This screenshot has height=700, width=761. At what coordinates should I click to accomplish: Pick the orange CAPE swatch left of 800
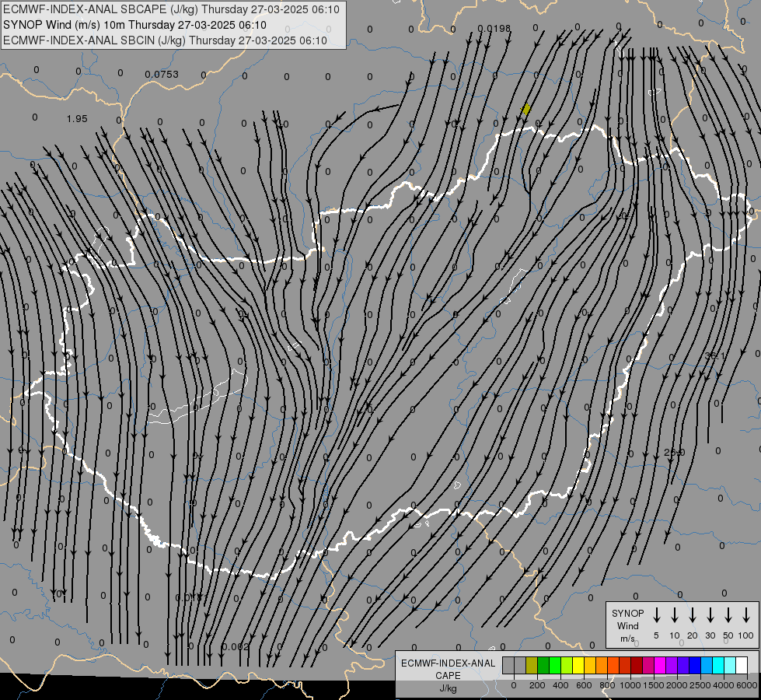tap(602, 665)
